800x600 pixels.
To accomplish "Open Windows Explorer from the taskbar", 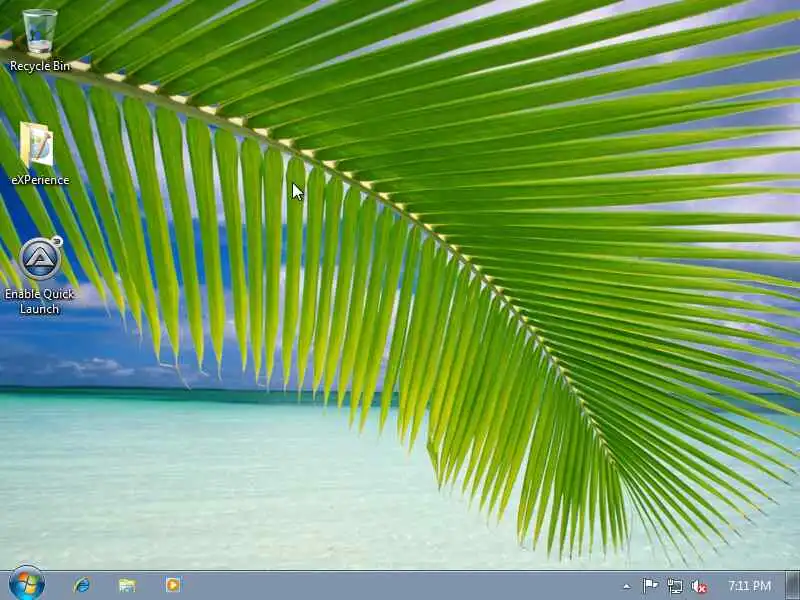I will [127, 585].
